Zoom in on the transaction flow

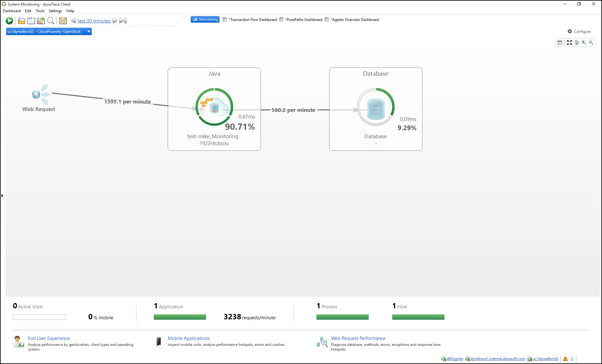pos(584,43)
